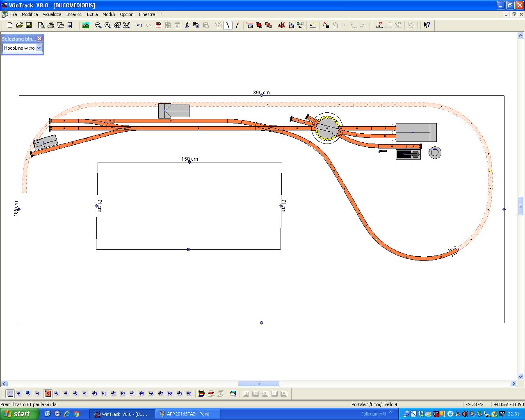Open the Visualizza menu

52,14
